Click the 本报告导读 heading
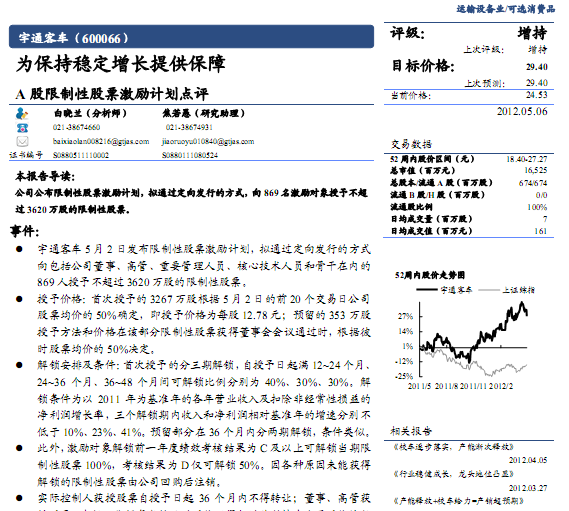 [x=45, y=176]
